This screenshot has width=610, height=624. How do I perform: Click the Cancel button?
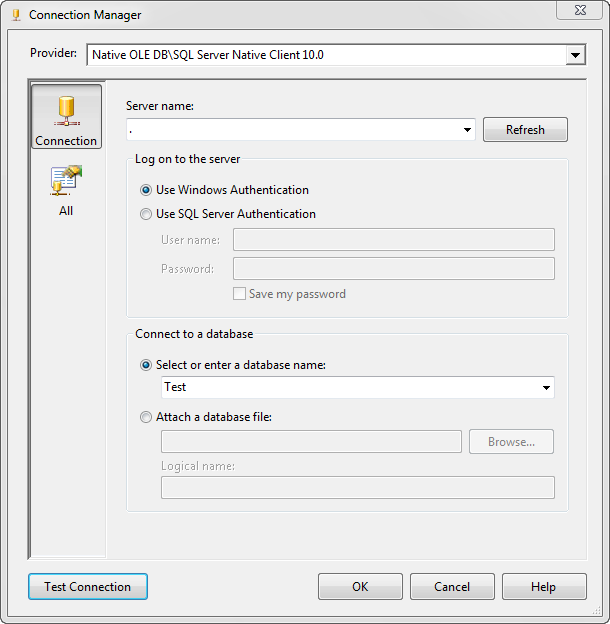pyautogui.click(x=452, y=587)
